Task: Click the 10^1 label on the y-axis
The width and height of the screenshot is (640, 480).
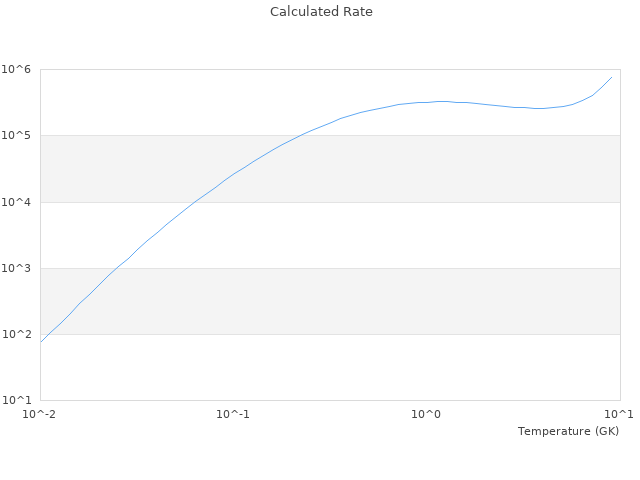Action: (x=17, y=400)
